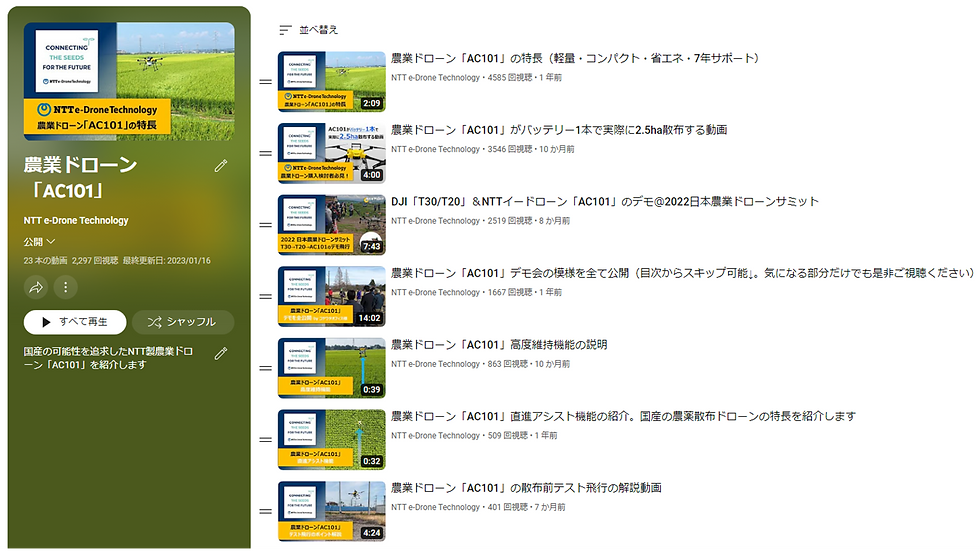Click channel name under the 863 回視聴 video
Viewport: 980px width, 551px height.
[436, 364]
